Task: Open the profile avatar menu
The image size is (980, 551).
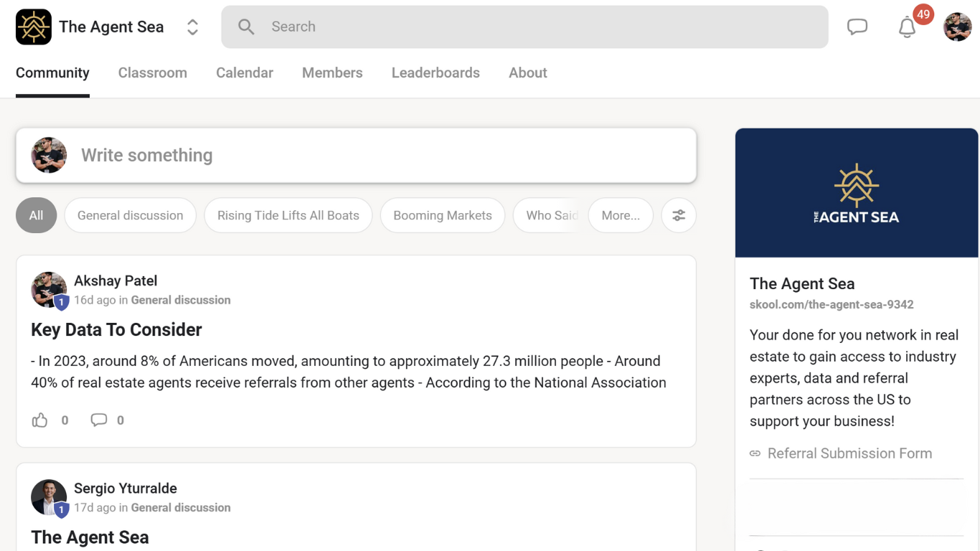Action: tap(957, 27)
